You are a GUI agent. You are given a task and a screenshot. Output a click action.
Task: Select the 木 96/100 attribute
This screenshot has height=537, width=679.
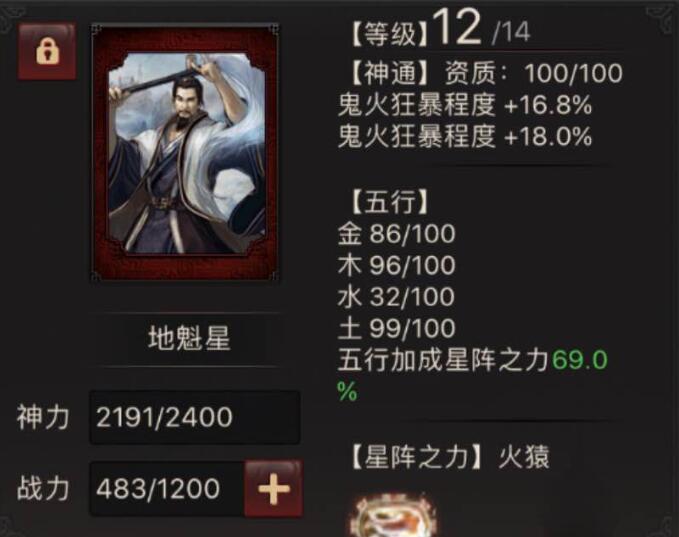396,265
